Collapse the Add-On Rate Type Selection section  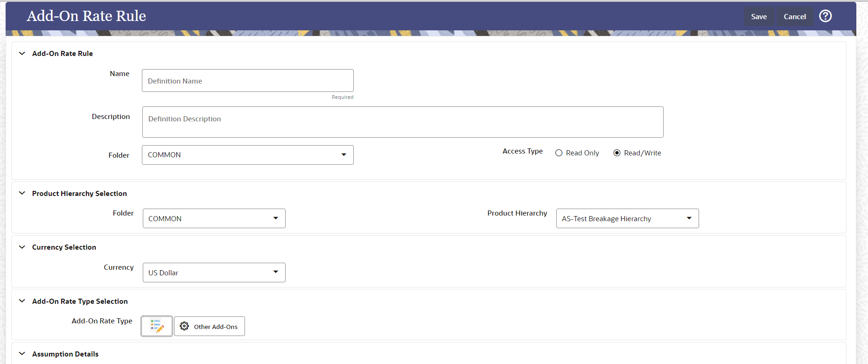click(22, 301)
